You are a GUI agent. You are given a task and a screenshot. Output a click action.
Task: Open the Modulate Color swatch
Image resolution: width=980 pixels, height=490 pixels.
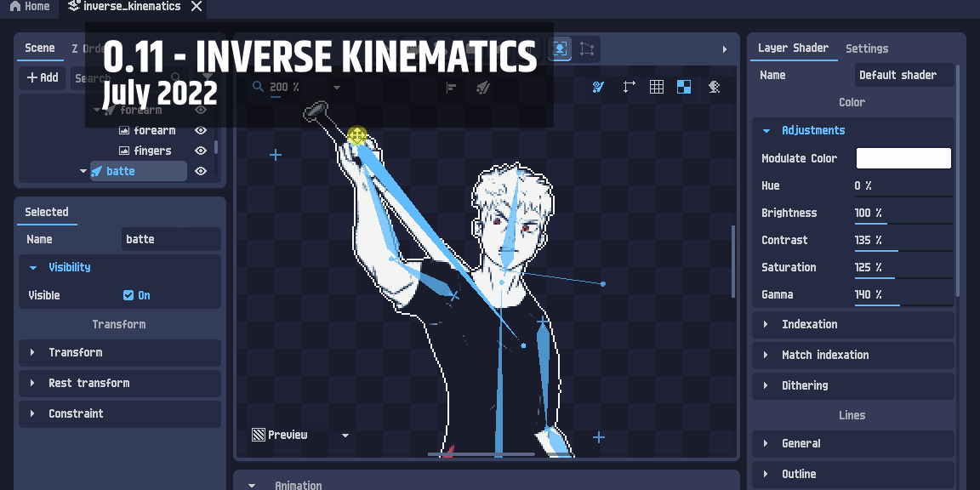(903, 157)
